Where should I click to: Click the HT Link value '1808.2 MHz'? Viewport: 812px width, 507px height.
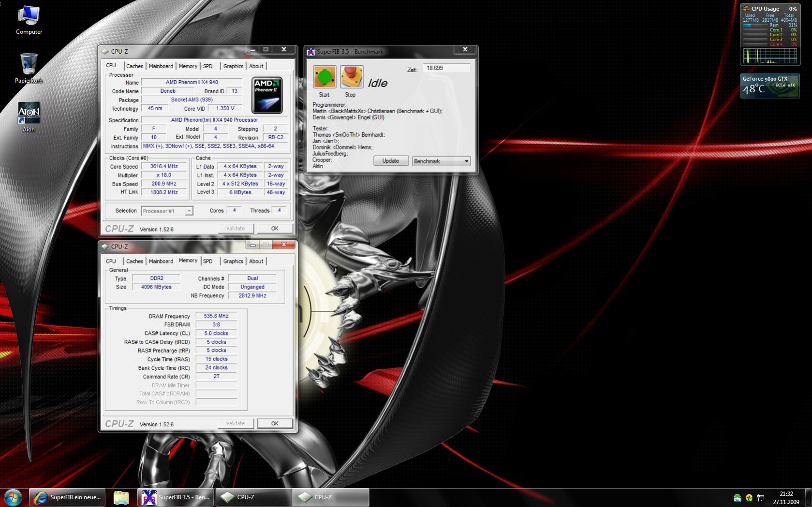pyautogui.click(x=164, y=192)
